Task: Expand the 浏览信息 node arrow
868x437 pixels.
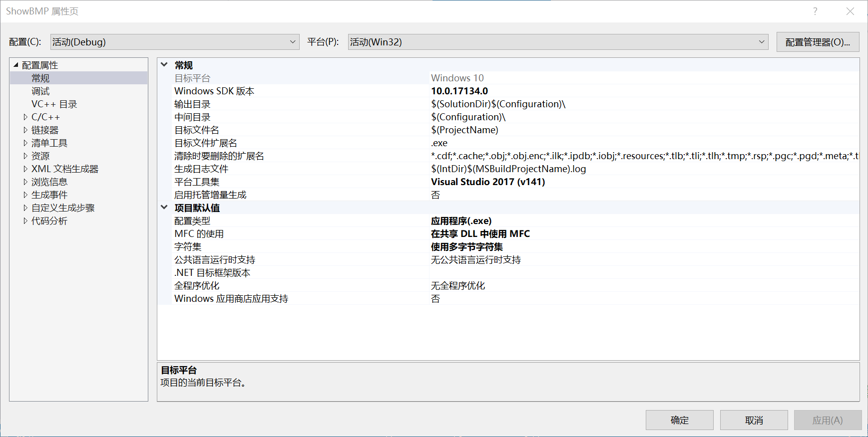Action: (25, 182)
